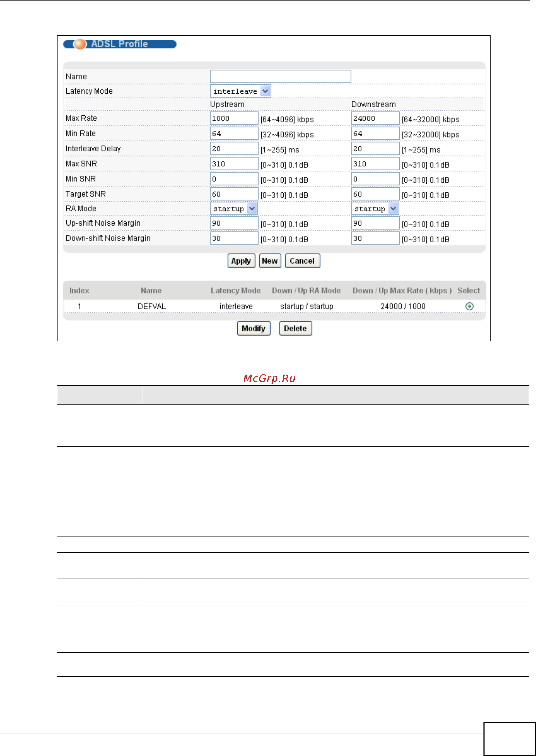Edit Upstream Up-shift Noise Margin field
536x756 pixels.
(x=234, y=223)
